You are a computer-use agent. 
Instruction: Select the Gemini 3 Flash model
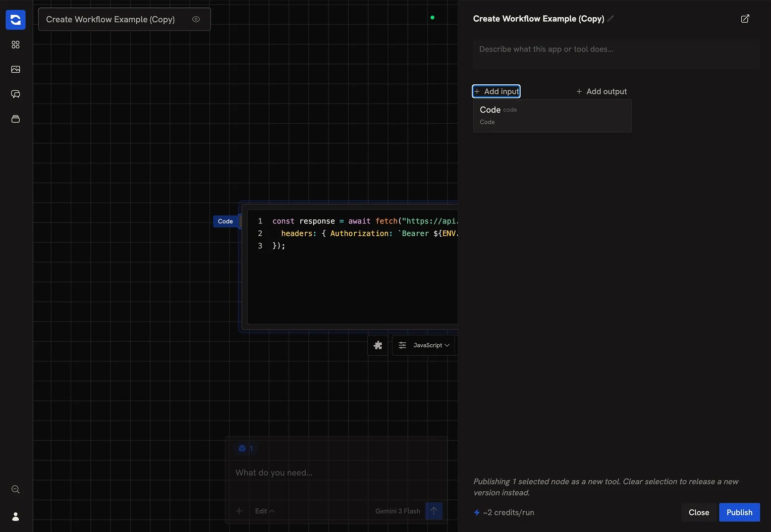coord(397,511)
